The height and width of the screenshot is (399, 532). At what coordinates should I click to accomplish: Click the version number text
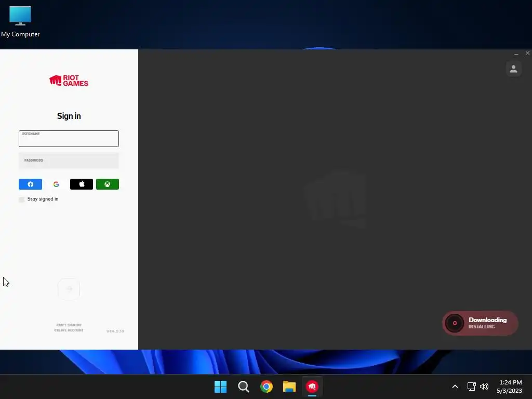tap(115, 331)
